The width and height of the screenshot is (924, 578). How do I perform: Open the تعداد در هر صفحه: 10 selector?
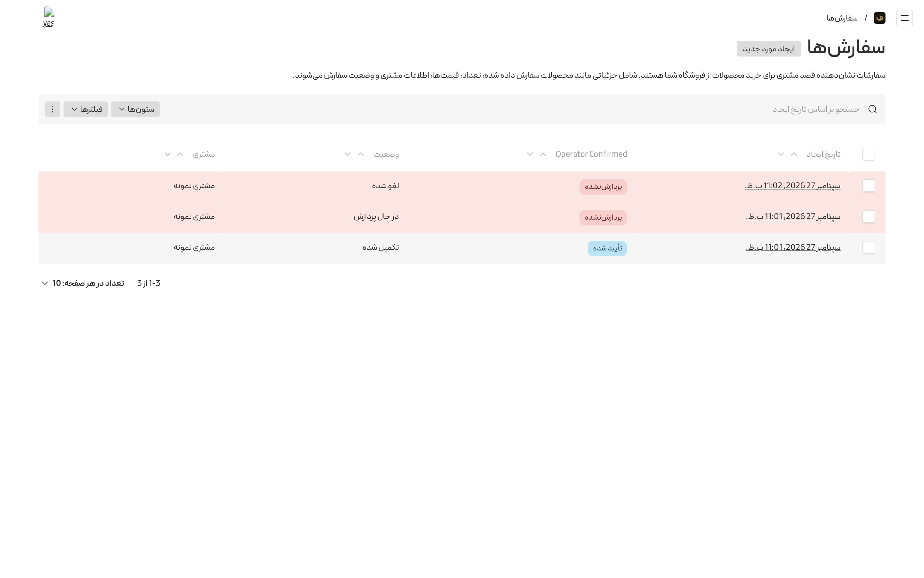click(x=82, y=283)
